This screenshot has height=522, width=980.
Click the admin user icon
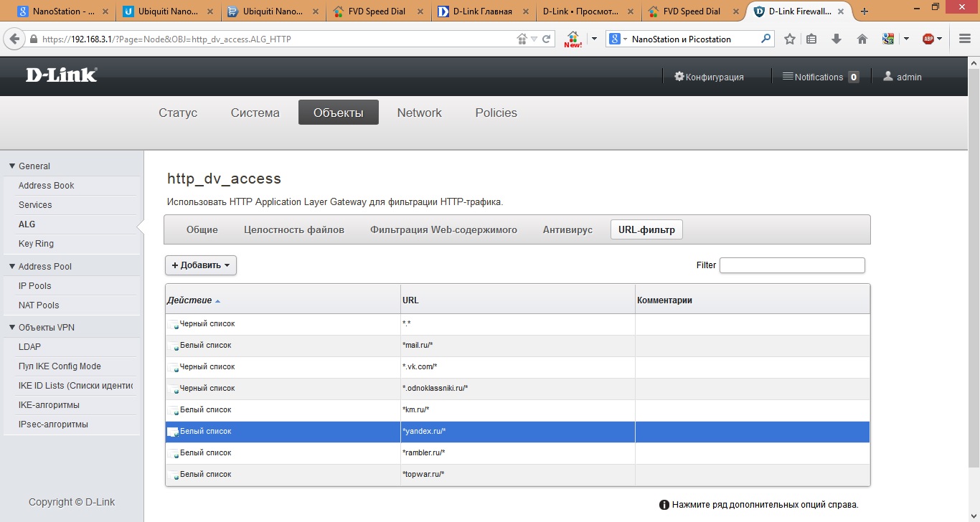(888, 77)
